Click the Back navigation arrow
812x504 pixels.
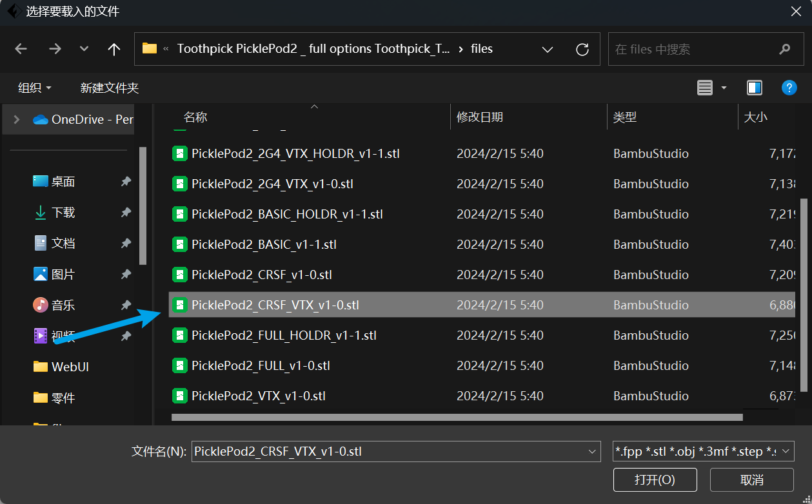[x=21, y=49]
